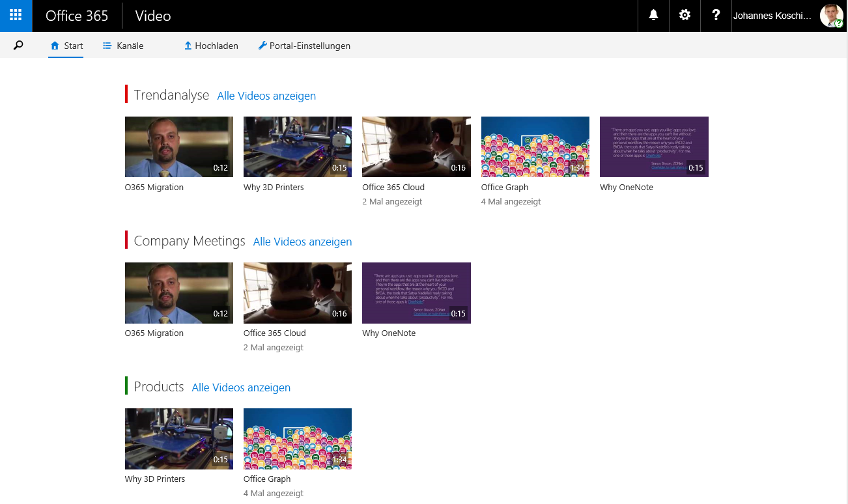Click '4 Mal angezeigt' in Trendanalyse
This screenshot has height=504, width=848.
(511, 202)
